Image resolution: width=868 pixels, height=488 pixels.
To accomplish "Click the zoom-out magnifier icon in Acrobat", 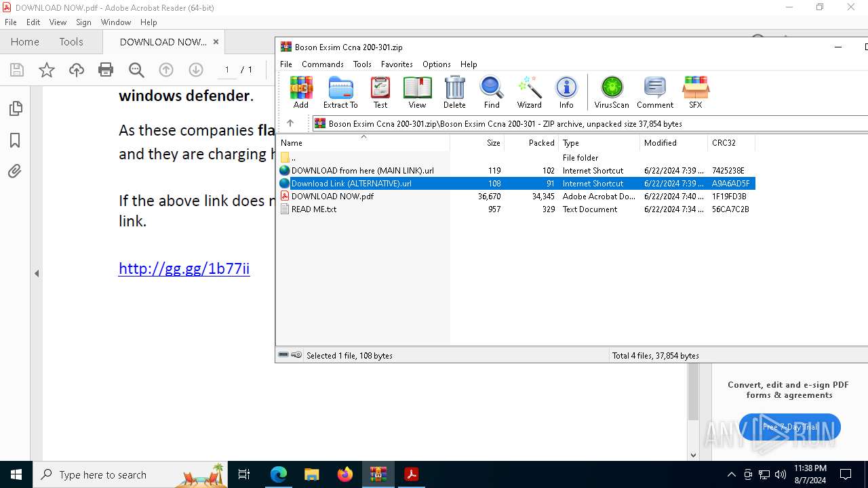I will coord(136,70).
